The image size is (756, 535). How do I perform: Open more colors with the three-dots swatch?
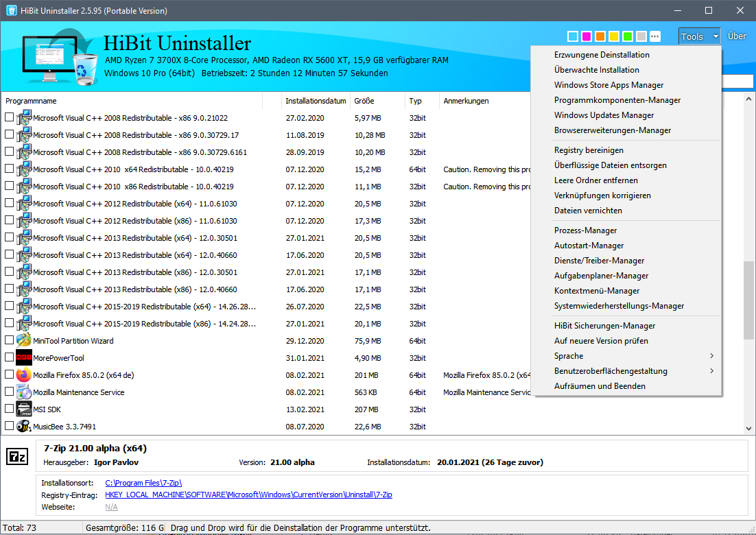654,36
